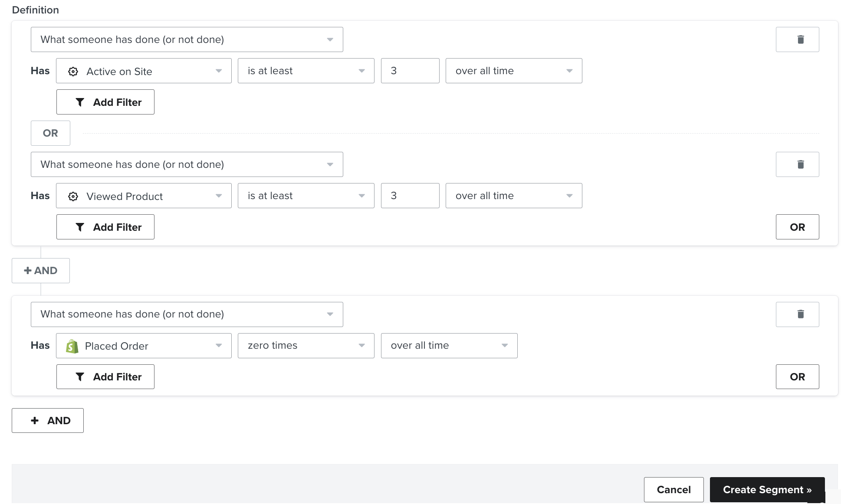Click the Cancel button
This screenshot has height=504, width=841.
(x=673, y=490)
